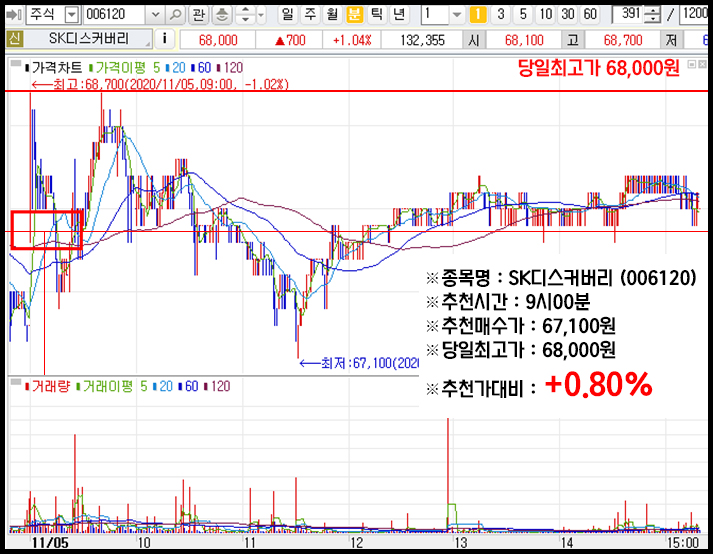713x554 pixels.
Task: Adjust candle count with 391 spinner arrows
Action: click(653, 15)
